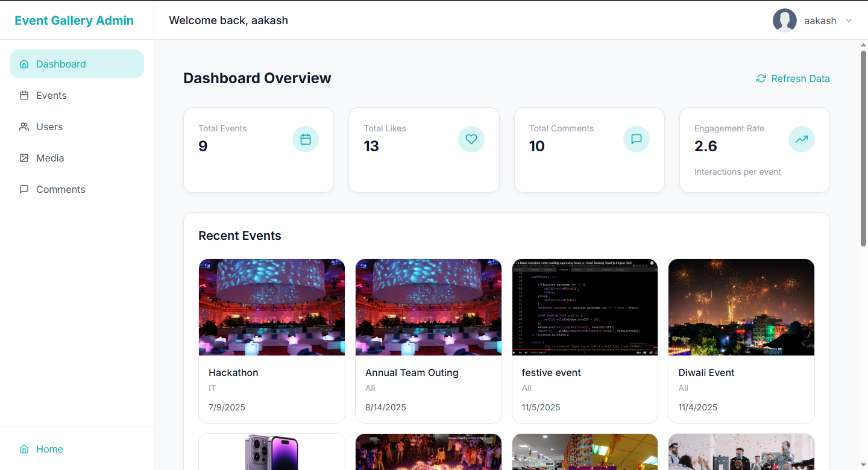Click the Total Likes value 13
The image size is (868, 470).
coord(371,146)
